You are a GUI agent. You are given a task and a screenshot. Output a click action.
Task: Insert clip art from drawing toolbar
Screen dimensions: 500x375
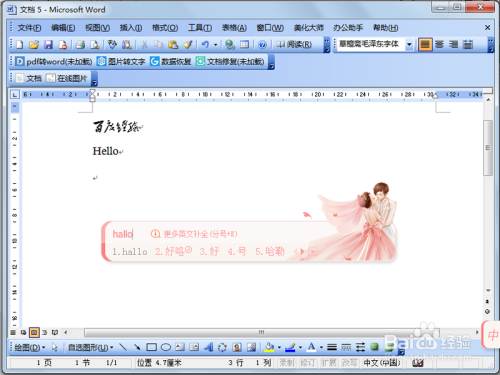[x=237, y=347]
